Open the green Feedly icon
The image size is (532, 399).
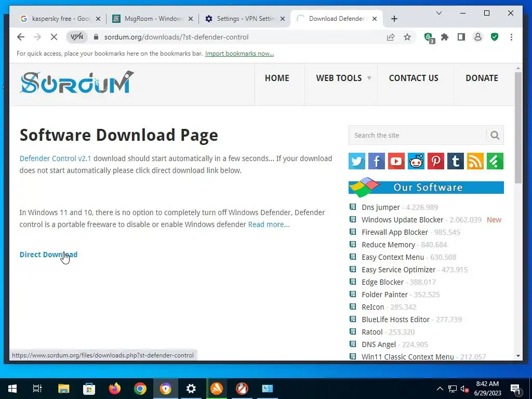[x=495, y=161]
